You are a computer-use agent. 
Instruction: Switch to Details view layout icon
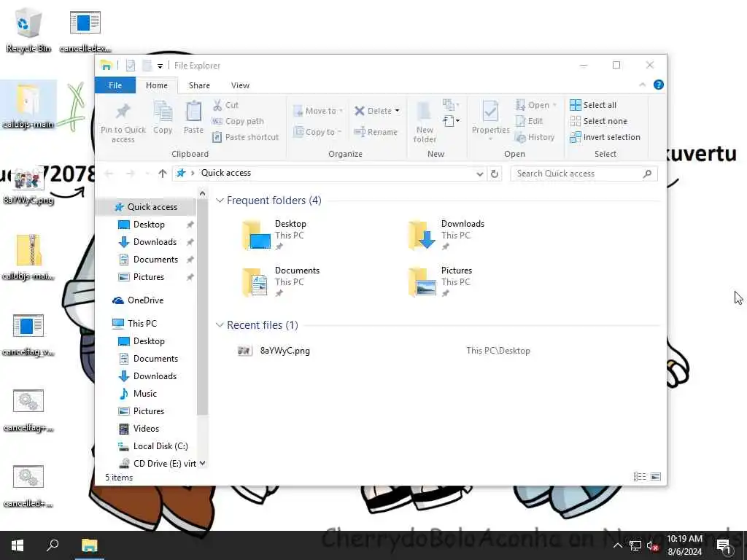(x=640, y=477)
